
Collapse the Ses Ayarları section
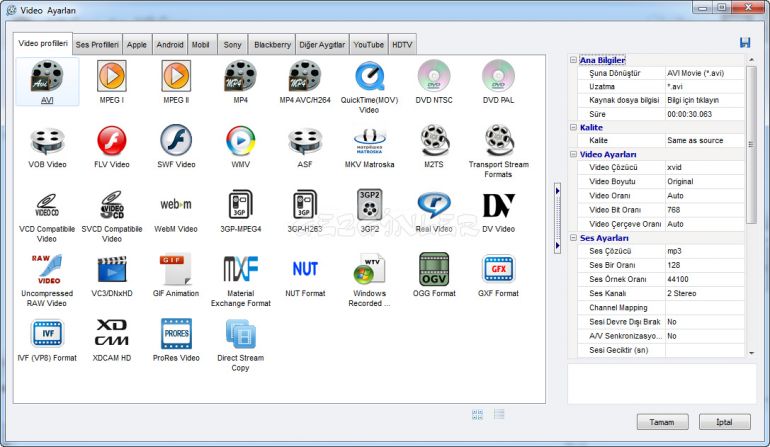pos(573,238)
